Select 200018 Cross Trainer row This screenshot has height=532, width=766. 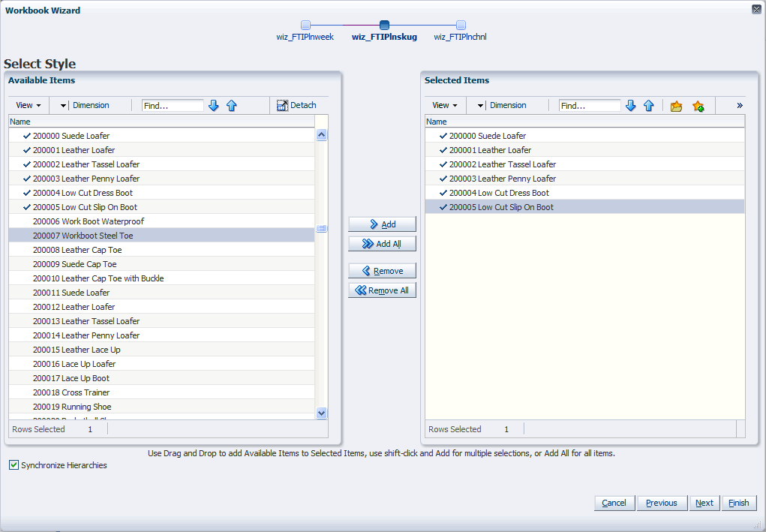pos(162,392)
